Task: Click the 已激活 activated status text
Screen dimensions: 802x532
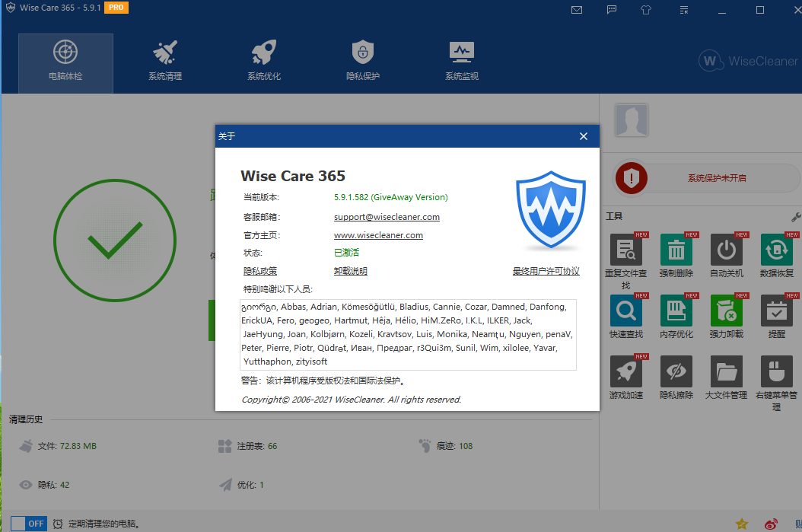Action: [x=346, y=253]
